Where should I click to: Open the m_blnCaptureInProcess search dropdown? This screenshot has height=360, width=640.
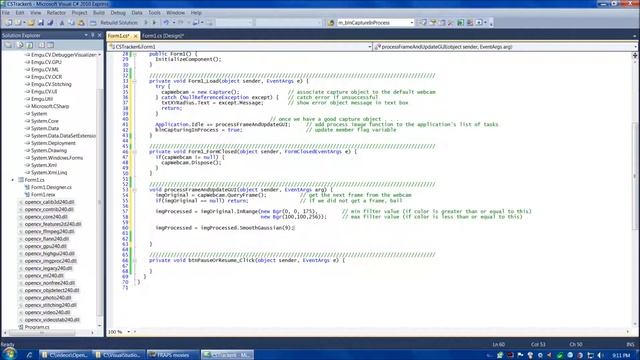click(411, 23)
